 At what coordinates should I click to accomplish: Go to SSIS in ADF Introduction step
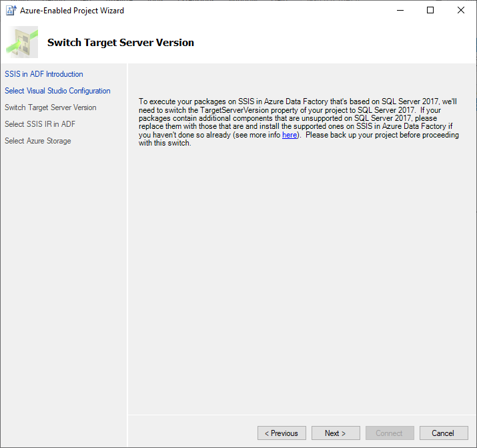44,74
